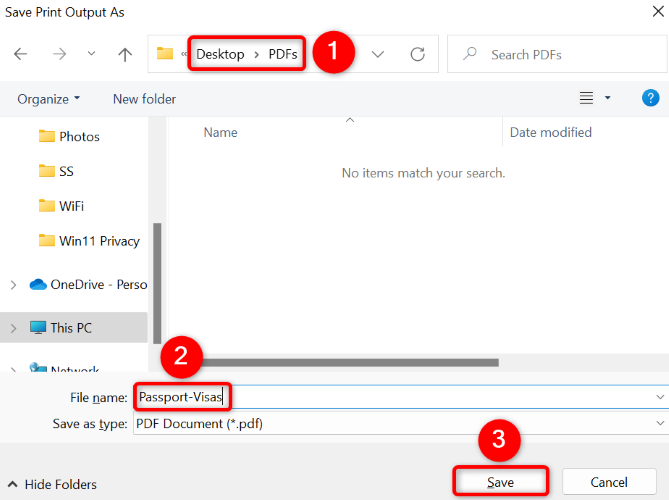Go forward with the right arrow button
This screenshot has height=500, width=669.
tap(59, 54)
